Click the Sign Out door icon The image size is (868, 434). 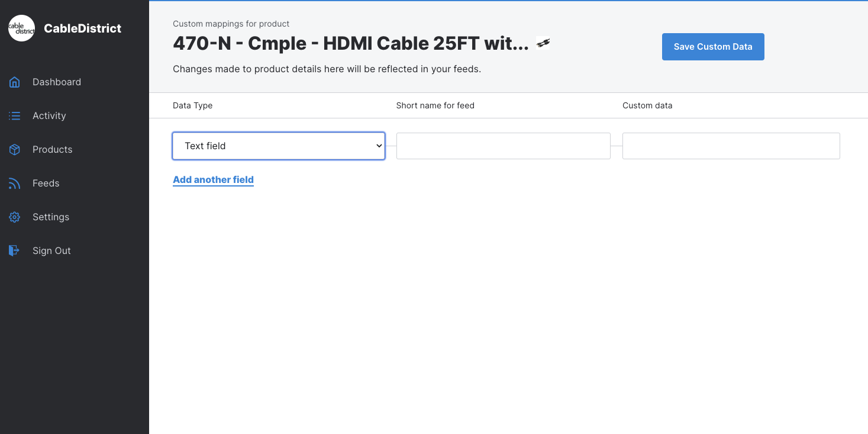[15, 251]
